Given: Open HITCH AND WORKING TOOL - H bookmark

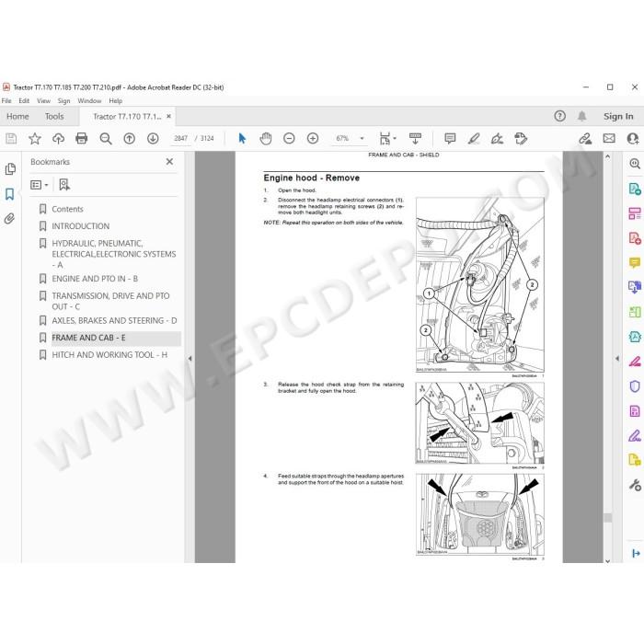Looking at the screenshot, I should pyautogui.click(x=109, y=354).
